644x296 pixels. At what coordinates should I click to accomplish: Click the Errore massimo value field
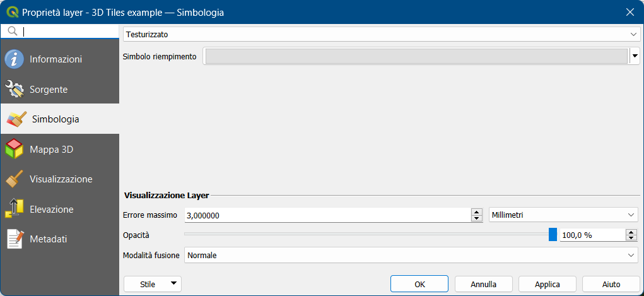click(328, 215)
